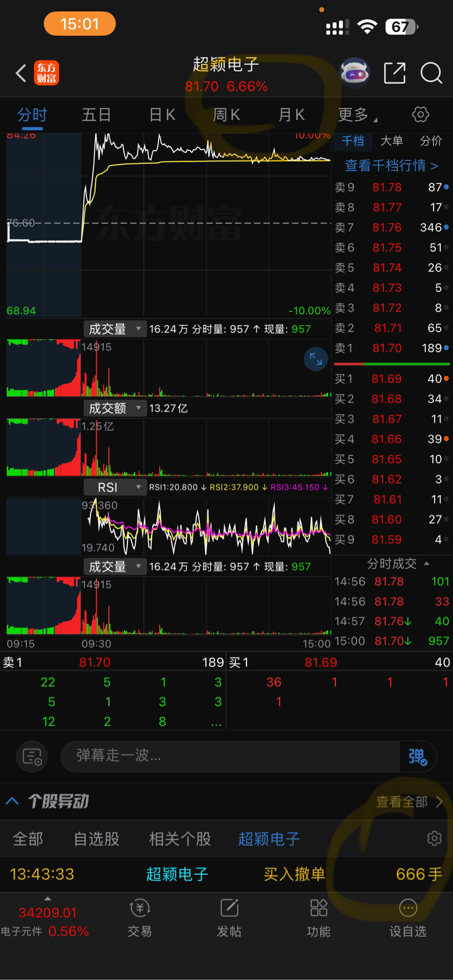Screen dimensions: 453x980
Task: Open the 发帖 post icon
Action: pos(229,918)
